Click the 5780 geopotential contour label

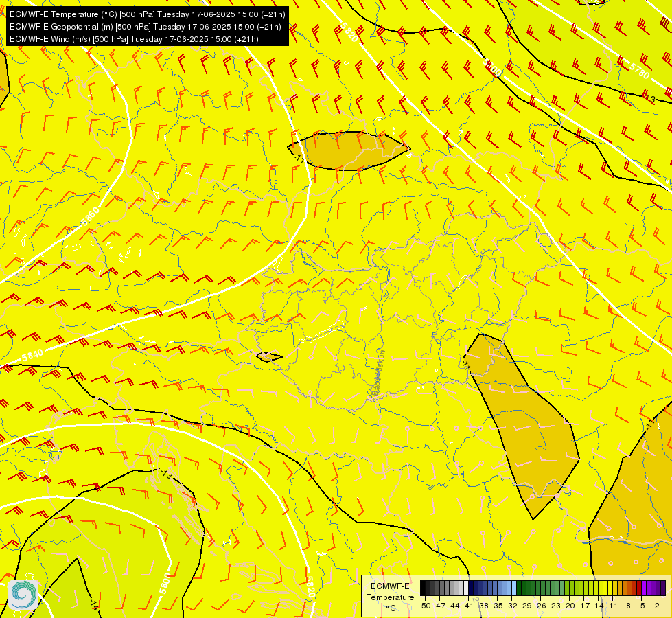tap(639, 70)
